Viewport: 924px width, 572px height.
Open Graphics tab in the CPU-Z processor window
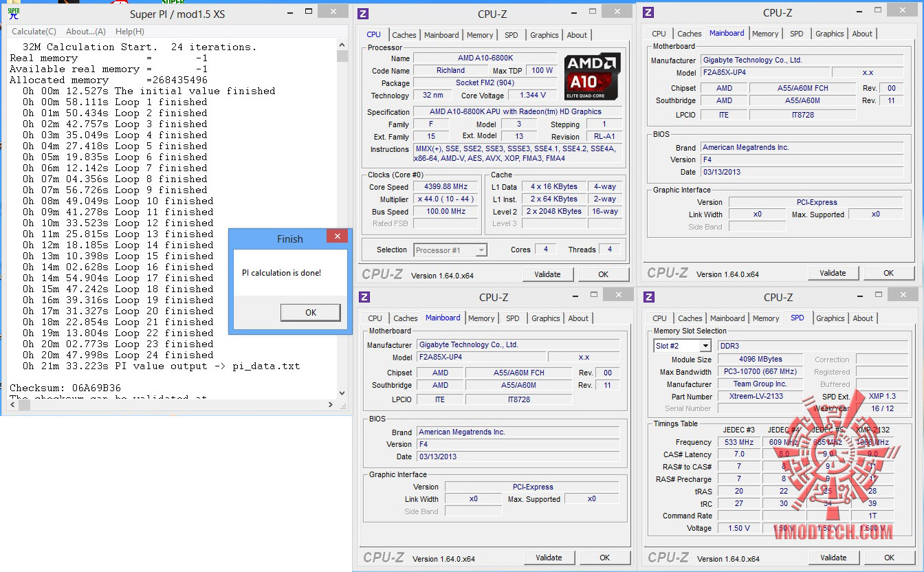[544, 35]
